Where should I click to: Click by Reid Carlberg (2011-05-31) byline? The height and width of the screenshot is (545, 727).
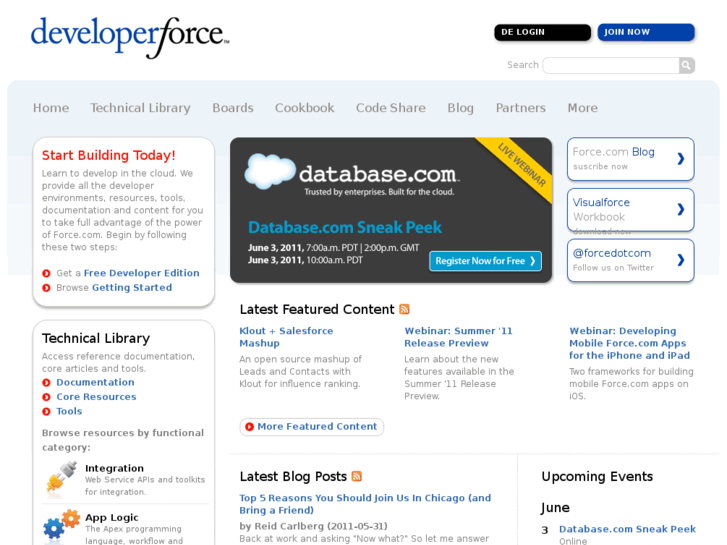(x=313, y=526)
